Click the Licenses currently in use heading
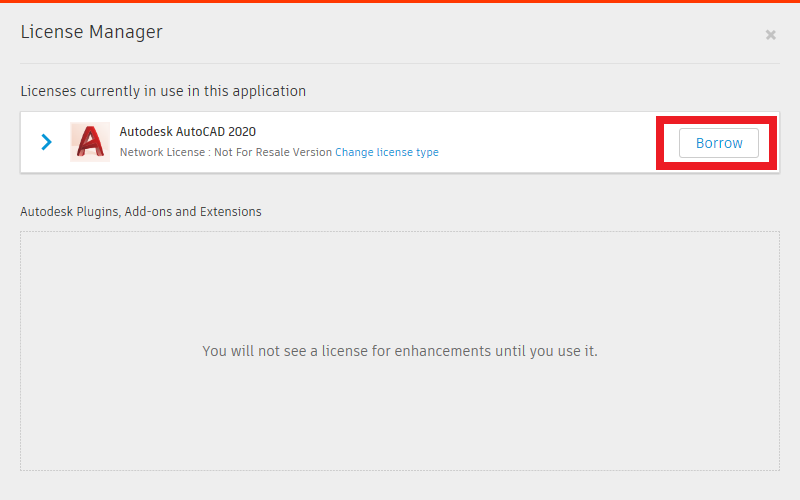The width and height of the screenshot is (800, 500). [163, 91]
